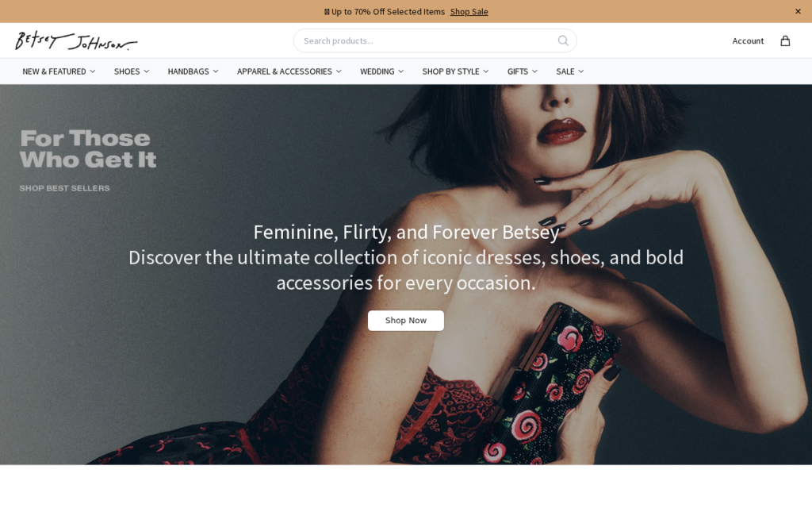Open the Shop By Style menu
This screenshot has width=812, height=508.
pyautogui.click(x=455, y=71)
